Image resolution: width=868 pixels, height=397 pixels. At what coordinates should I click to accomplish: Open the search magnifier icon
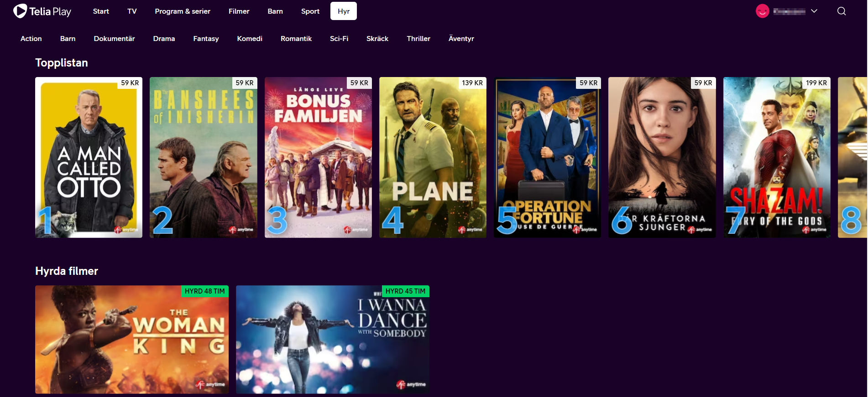pyautogui.click(x=842, y=11)
